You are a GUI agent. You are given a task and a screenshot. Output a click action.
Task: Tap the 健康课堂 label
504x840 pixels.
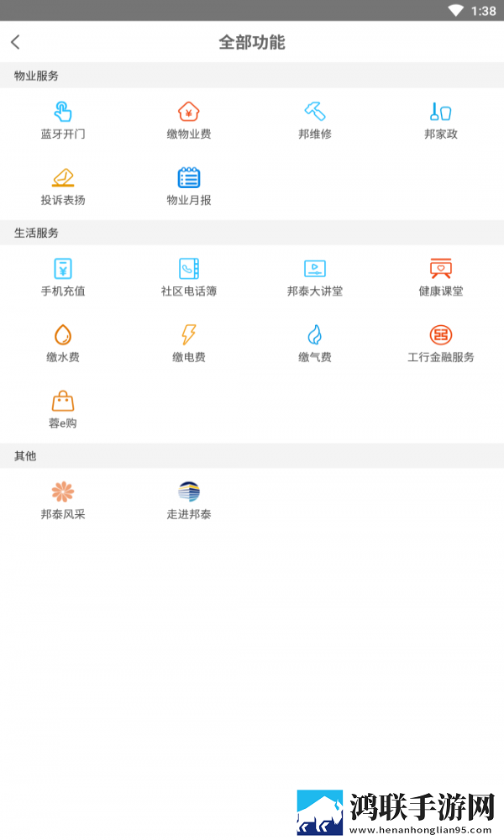(x=441, y=291)
